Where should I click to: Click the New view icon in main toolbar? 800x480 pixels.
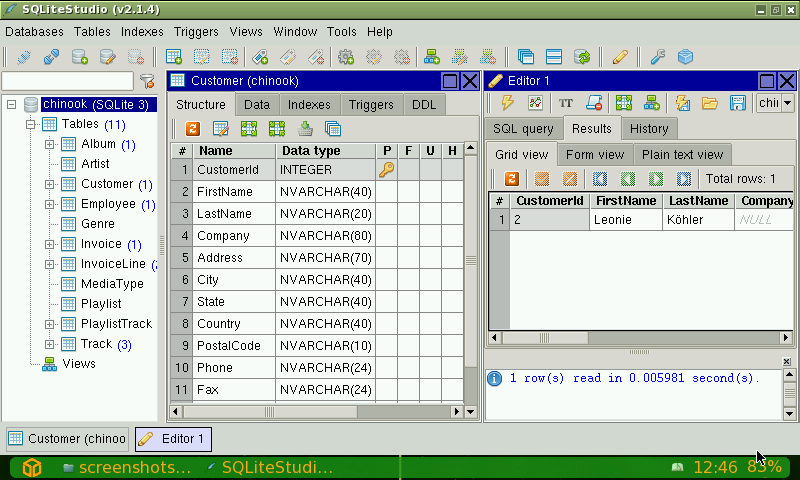tap(432, 57)
